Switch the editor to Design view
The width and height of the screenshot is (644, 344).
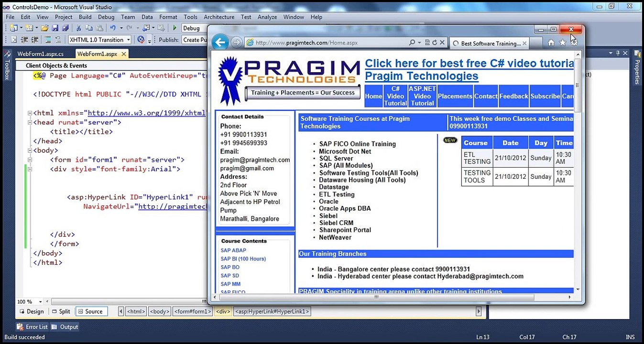pos(31,312)
